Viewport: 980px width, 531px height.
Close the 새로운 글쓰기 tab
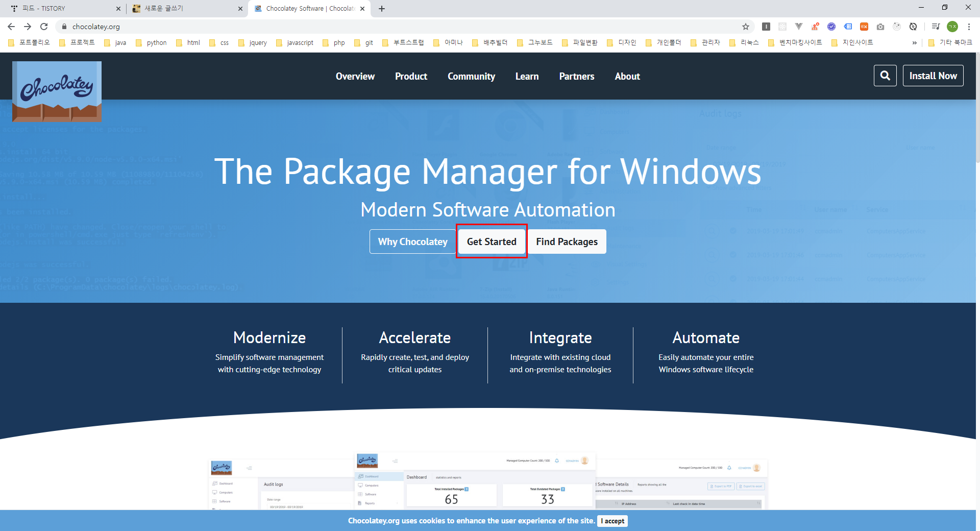(x=240, y=9)
